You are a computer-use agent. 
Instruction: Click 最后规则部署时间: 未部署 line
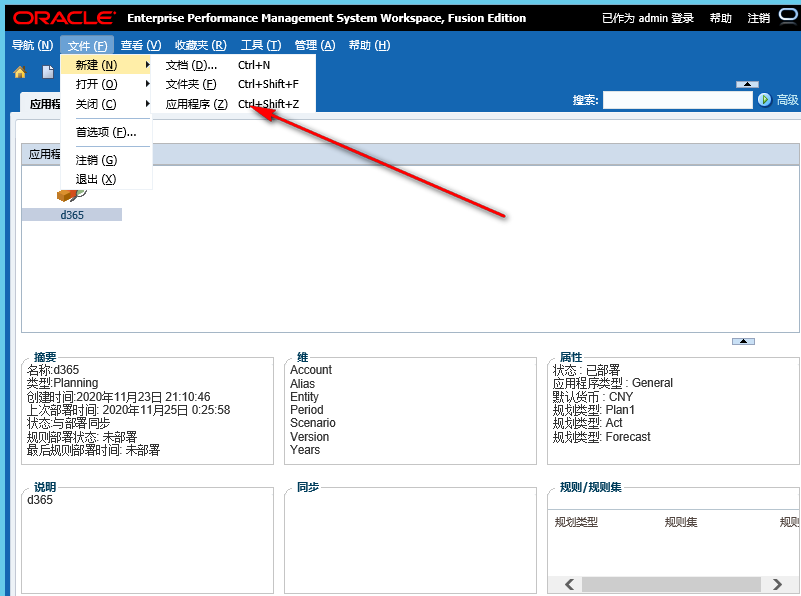pos(93,450)
